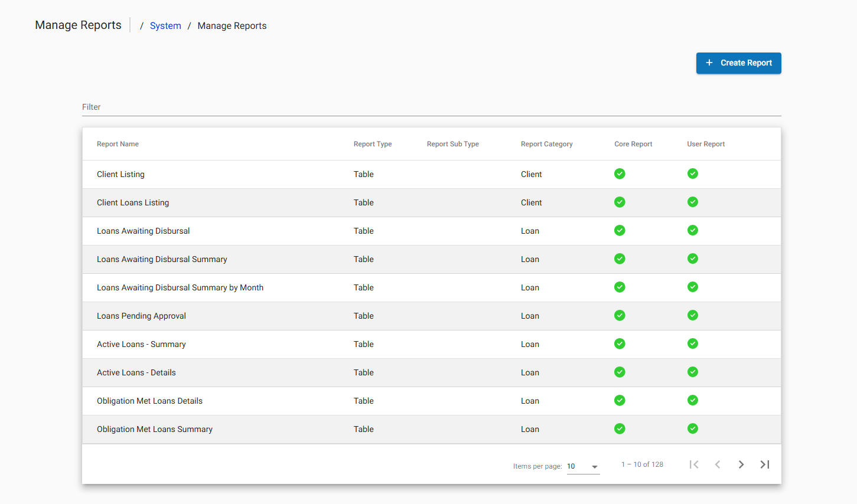Screen dimensions: 857x504
Task: Jump to the first page of reports
Action: 694,464
